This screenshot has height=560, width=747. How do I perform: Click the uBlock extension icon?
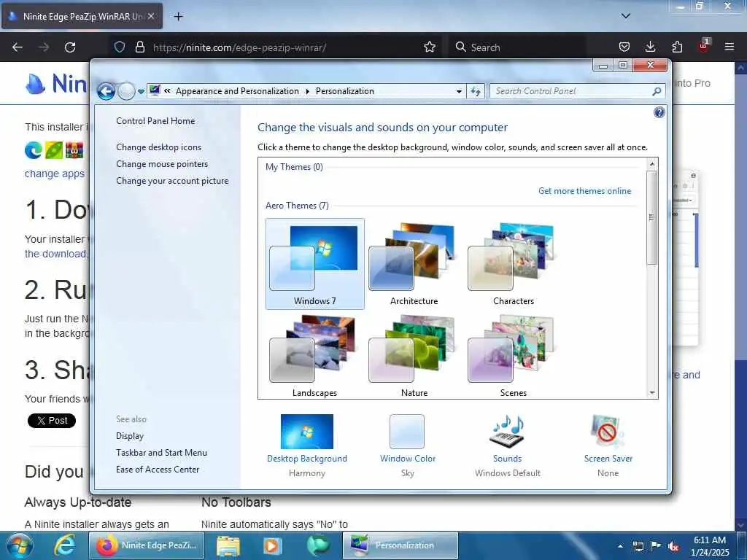coord(704,46)
